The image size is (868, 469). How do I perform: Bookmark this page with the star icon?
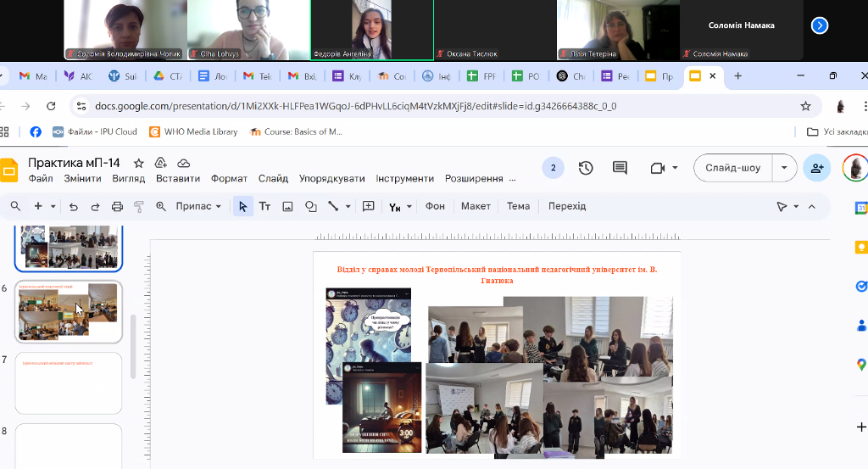805,106
